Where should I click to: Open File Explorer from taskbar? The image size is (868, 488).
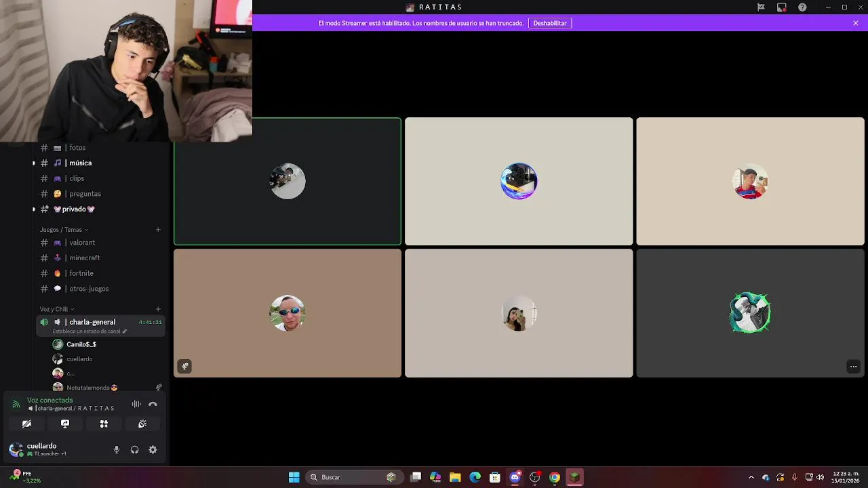coord(455,477)
